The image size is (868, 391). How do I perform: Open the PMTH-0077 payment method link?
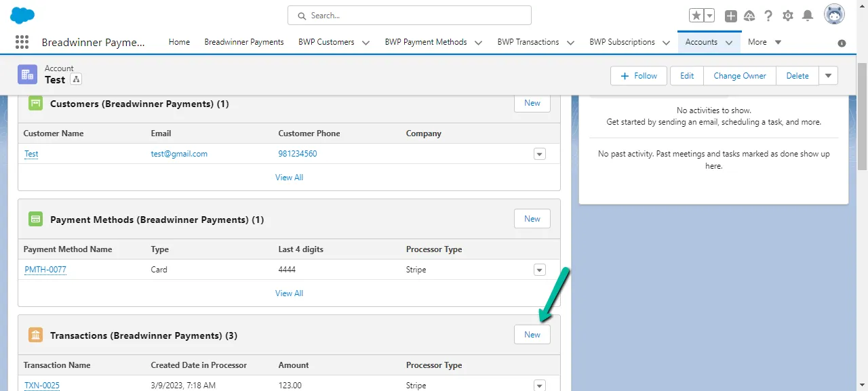pos(45,270)
